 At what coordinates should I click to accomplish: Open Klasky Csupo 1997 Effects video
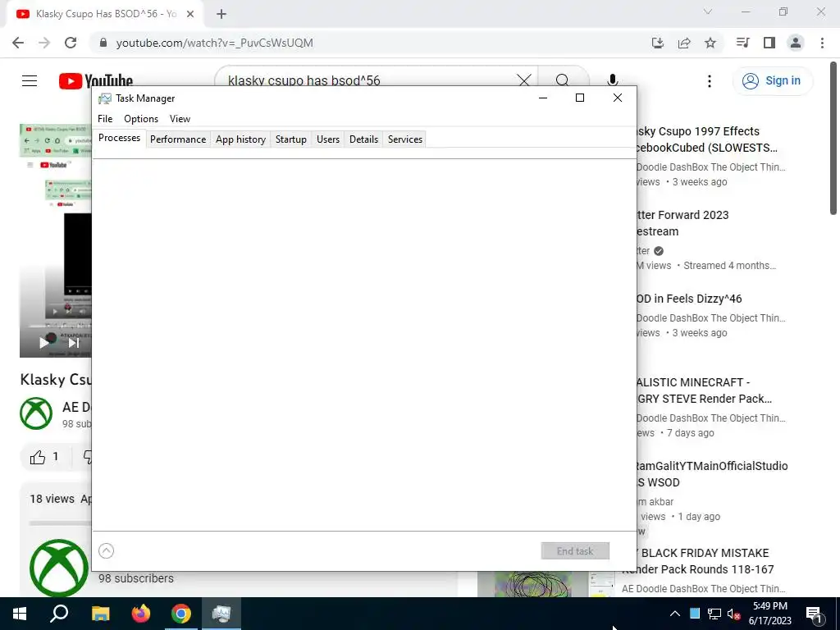pyautogui.click(x=706, y=139)
